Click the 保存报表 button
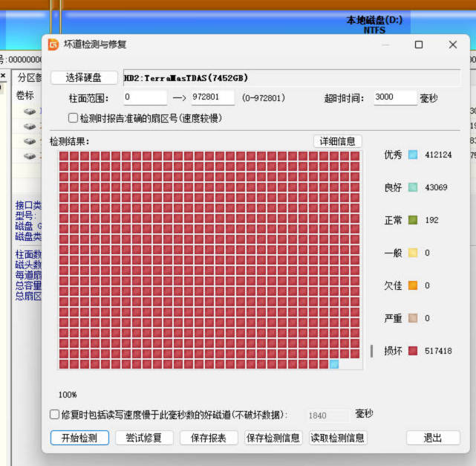Viewport: 476px width, 466px height. click(x=209, y=438)
